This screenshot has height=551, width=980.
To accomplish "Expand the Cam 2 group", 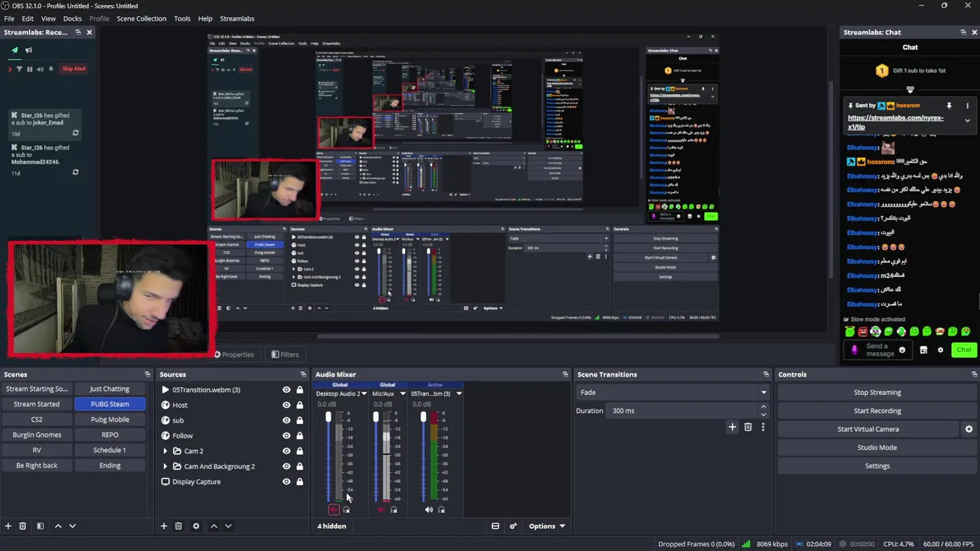I will (x=165, y=451).
